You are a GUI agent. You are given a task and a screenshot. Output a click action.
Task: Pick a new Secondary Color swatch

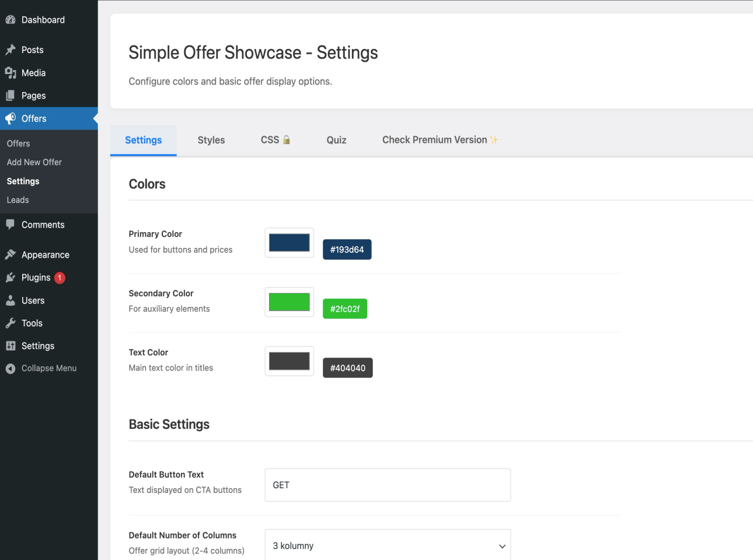(x=288, y=302)
